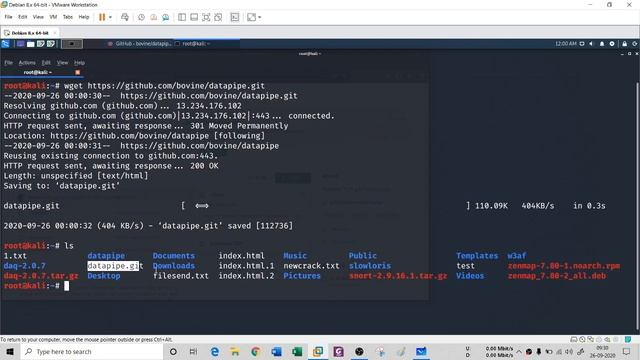This screenshot has height=360, width=640.
Task: Open Cortana circle icon on taskbar
Action: point(173,351)
